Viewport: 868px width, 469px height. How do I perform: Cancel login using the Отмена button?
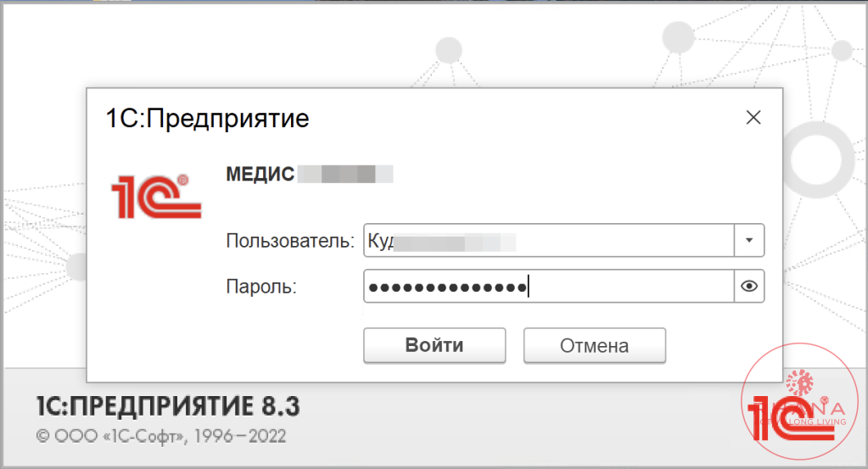(x=595, y=345)
